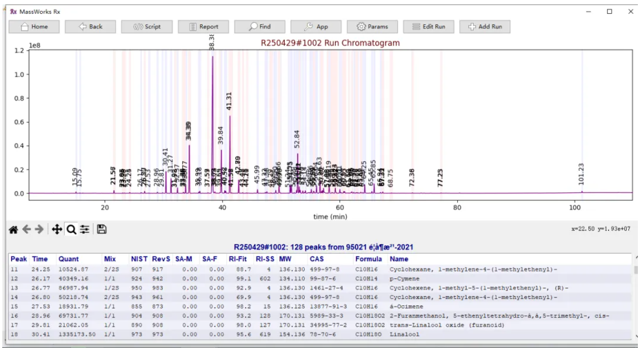Save the chromatogram figure with the floppy disk icon
The width and height of the screenshot is (644, 355).
(x=102, y=229)
